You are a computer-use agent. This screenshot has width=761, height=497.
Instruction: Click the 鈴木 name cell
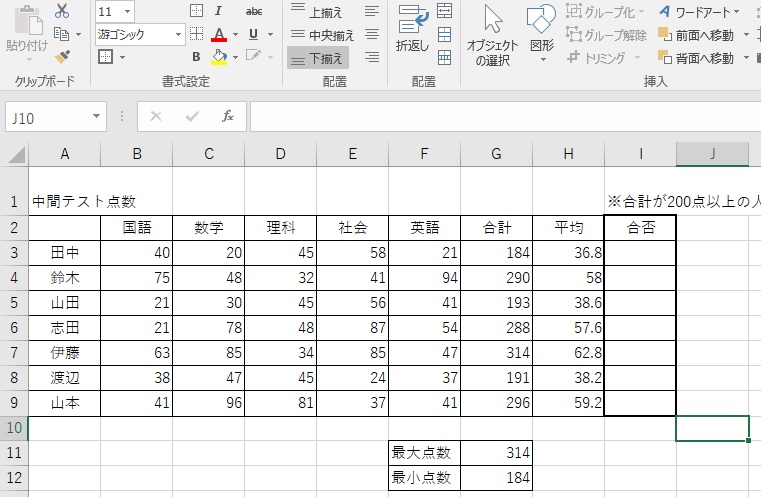click(65, 278)
